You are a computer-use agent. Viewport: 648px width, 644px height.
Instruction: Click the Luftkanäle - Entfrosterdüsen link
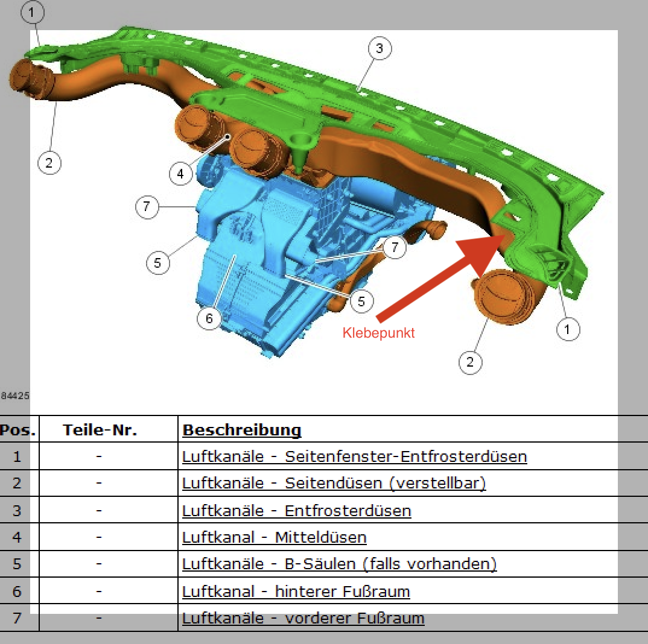(x=296, y=511)
